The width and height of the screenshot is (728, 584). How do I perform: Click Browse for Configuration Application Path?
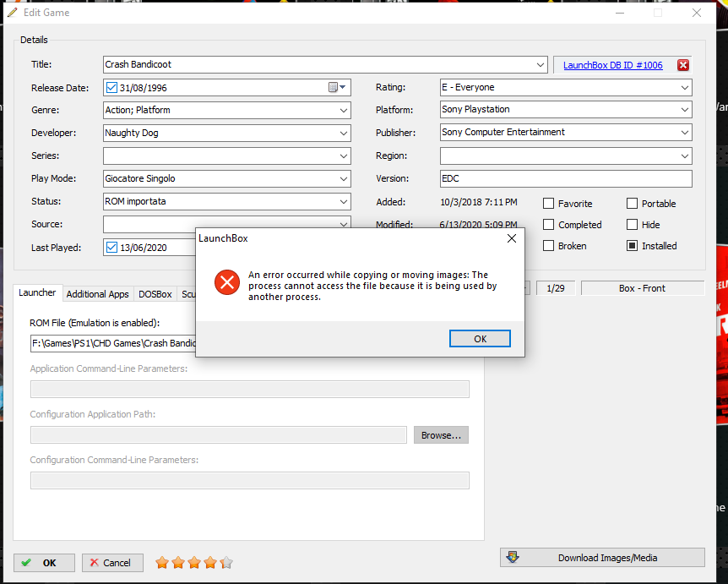tap(441, 435)
